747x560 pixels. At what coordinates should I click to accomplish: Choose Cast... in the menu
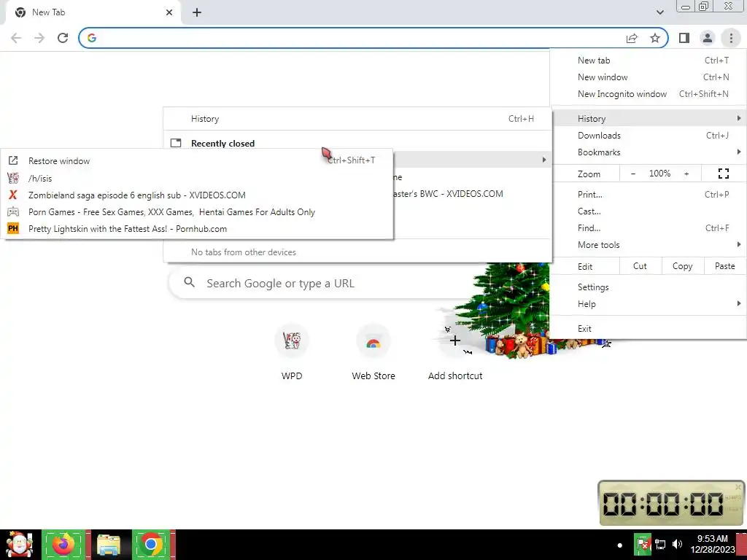click(x=648, y=211)
